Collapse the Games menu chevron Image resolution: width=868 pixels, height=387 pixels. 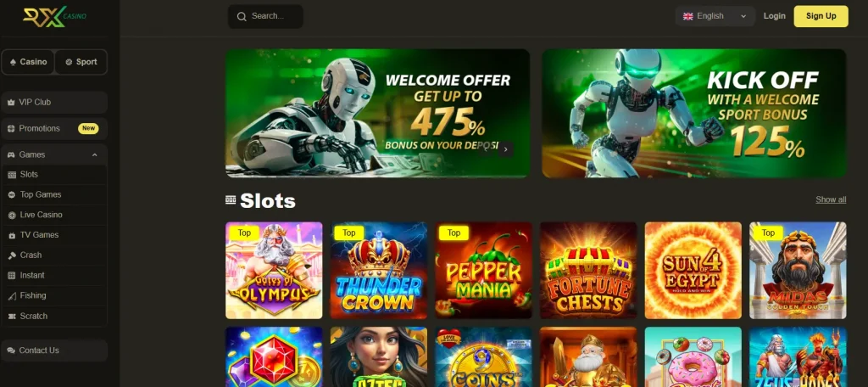click(x=95, y=155)
